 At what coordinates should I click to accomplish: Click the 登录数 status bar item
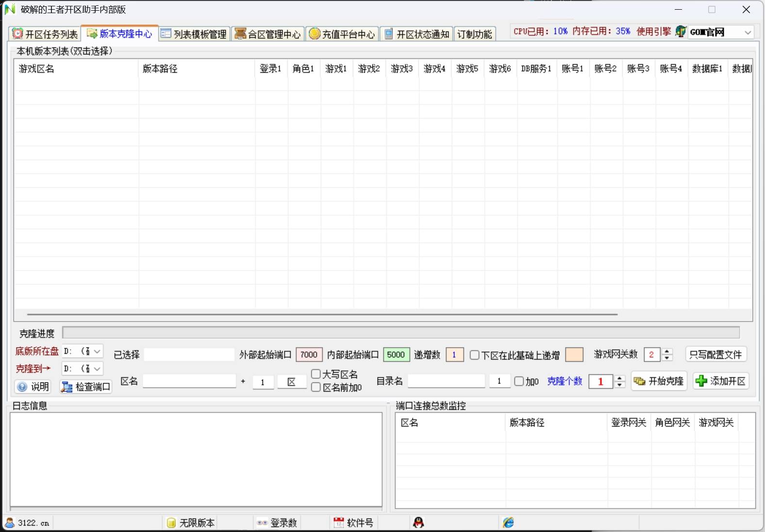pos(277,523)
